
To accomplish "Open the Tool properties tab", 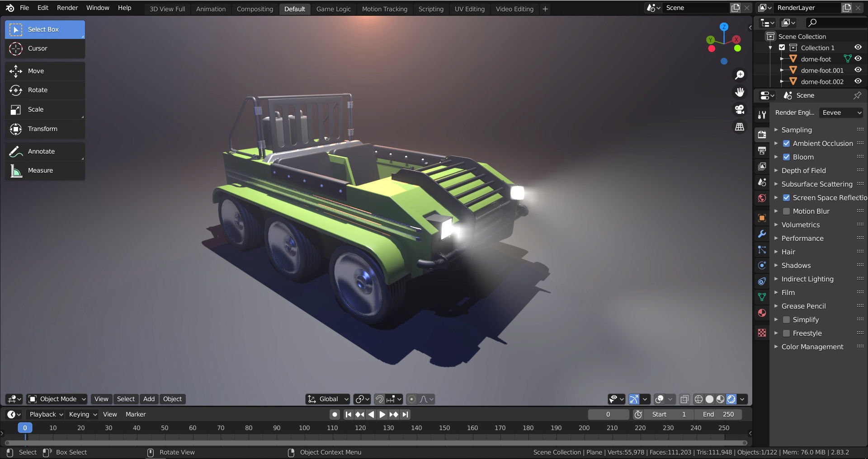I will (x=762, y=115).
